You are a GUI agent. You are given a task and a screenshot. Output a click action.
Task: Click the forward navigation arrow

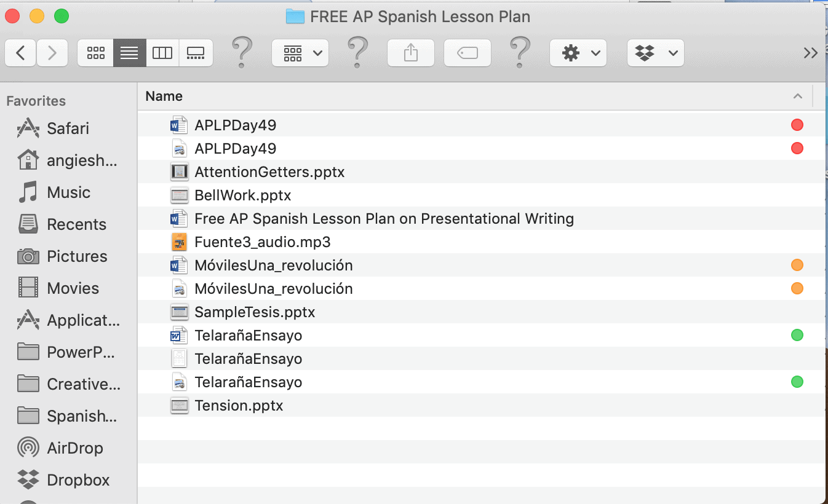click(52, 52)
